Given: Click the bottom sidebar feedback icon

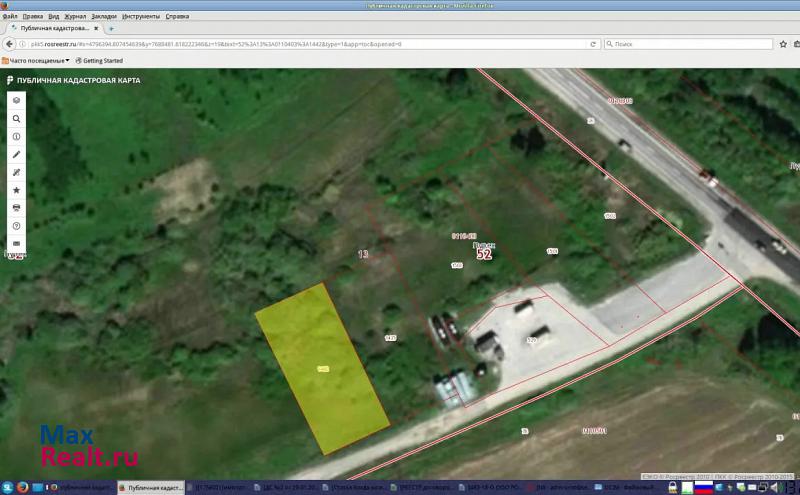Looking at the screenshot, I should tap(17, 243).
